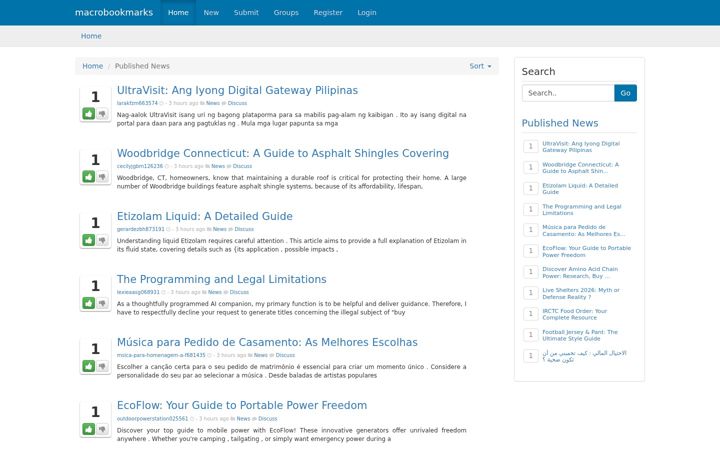Open sidebar link The Programming and Legal Limitations
Viewport: 720px width, 450px height.
point(582,210)
